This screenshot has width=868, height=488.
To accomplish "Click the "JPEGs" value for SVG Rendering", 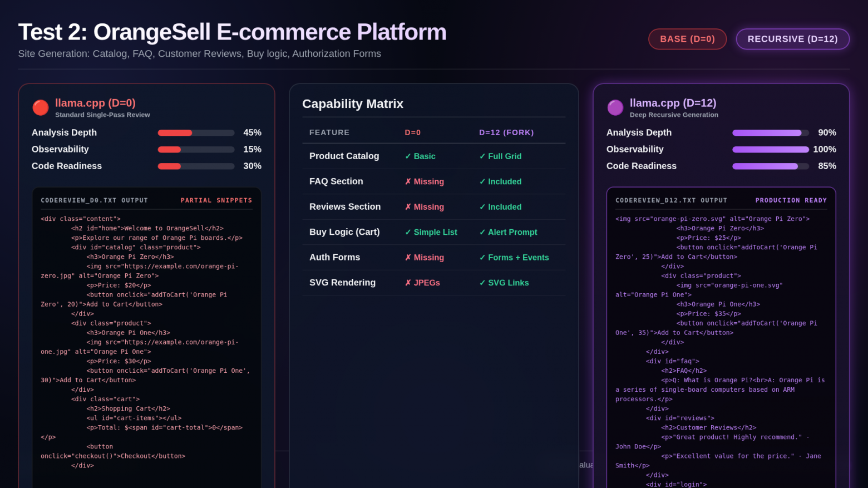I will (422, 283).
